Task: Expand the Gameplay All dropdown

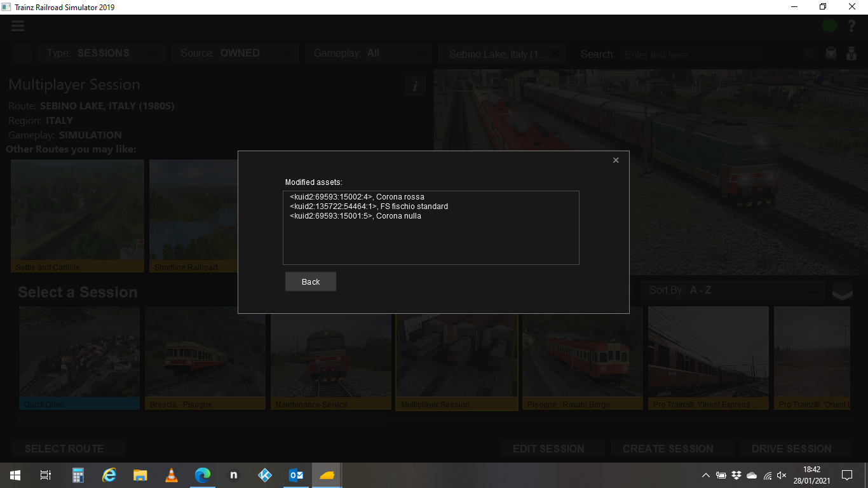Action: [x=368, y=53]
